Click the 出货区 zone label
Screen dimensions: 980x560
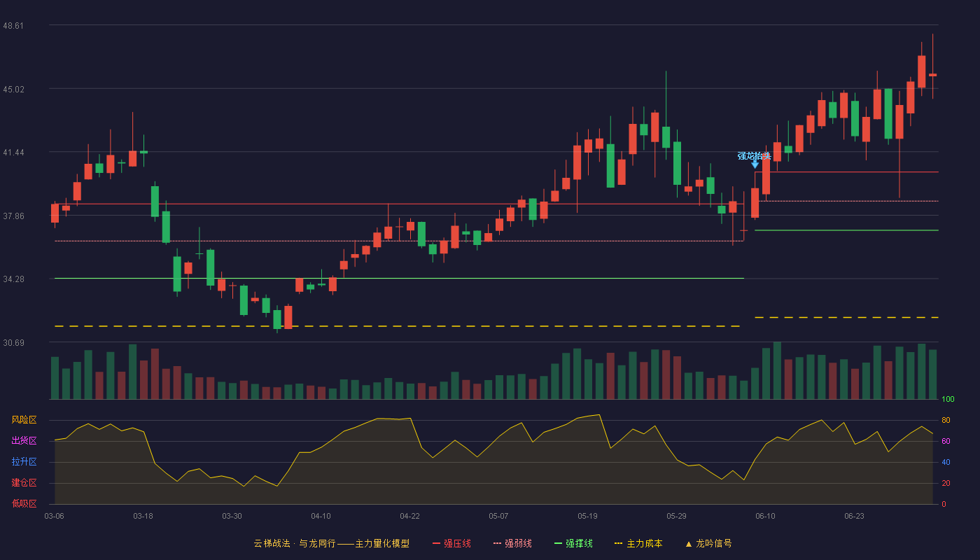[x=24, y=441]
